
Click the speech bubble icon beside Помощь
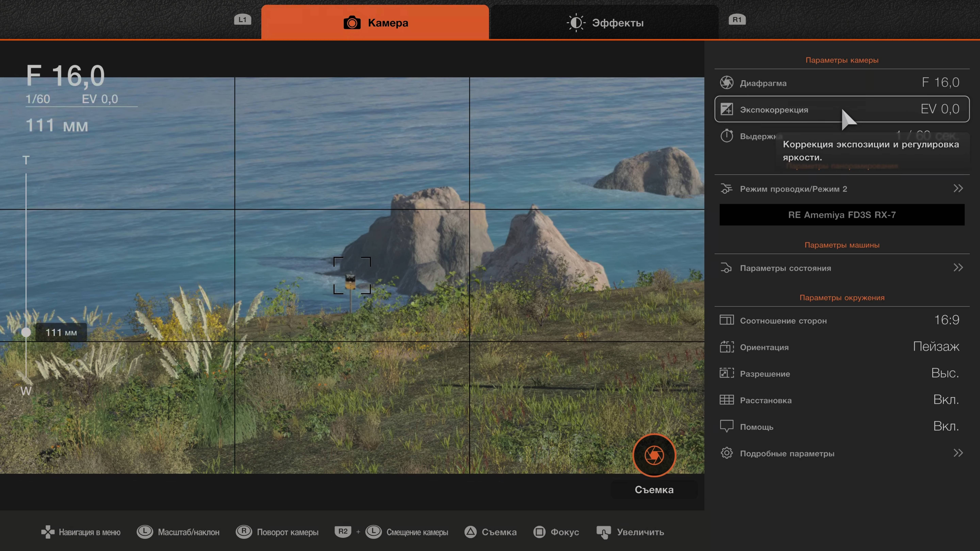727,426
